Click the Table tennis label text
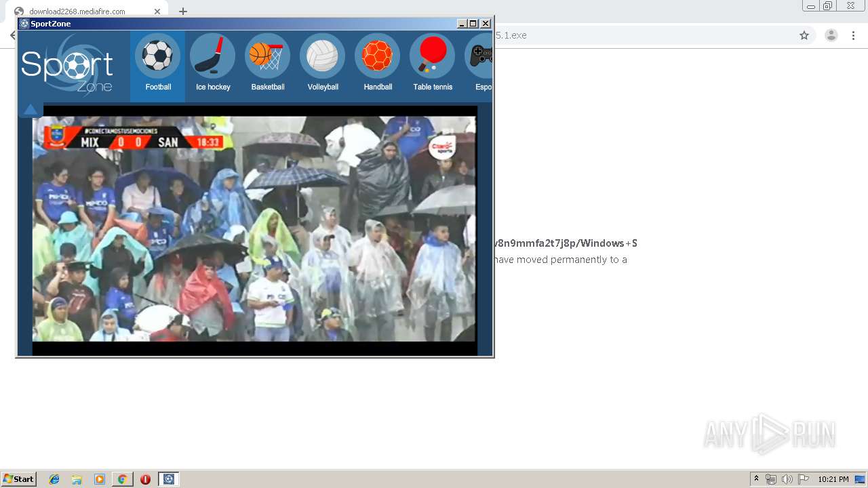This screenshot has width=868, height=488. (433, 87)
